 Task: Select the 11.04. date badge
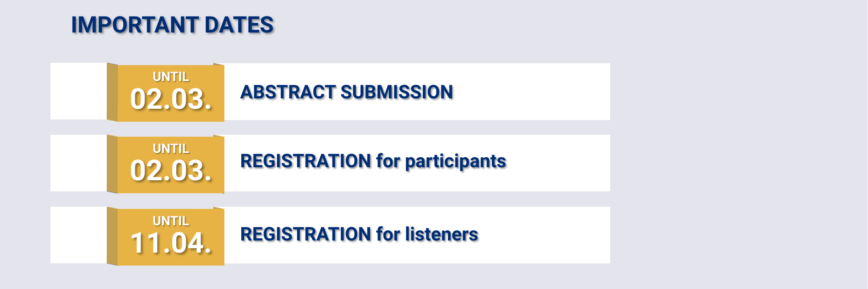point(171,243)
